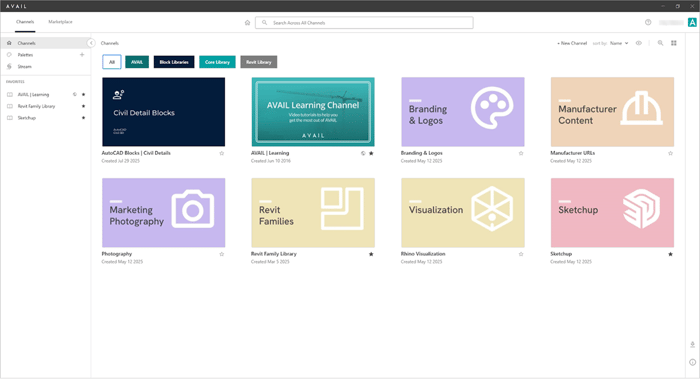The image size is (700, 379).
Task: Unfavorite AVAIL | Learning star in sidebar
Action: [x=83, y=95]
